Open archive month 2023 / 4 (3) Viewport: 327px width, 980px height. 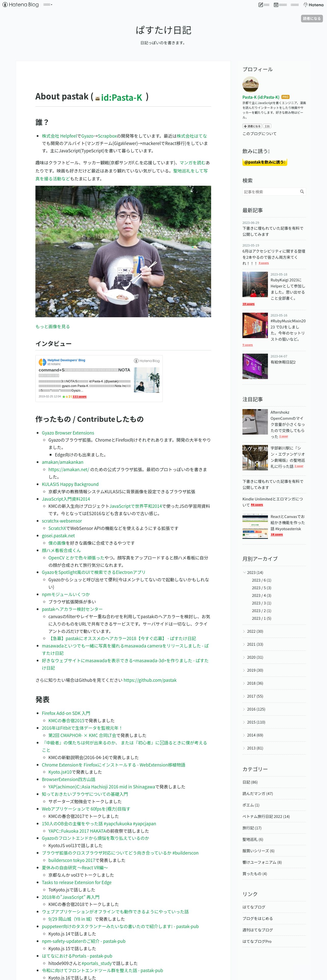point(261,595)
